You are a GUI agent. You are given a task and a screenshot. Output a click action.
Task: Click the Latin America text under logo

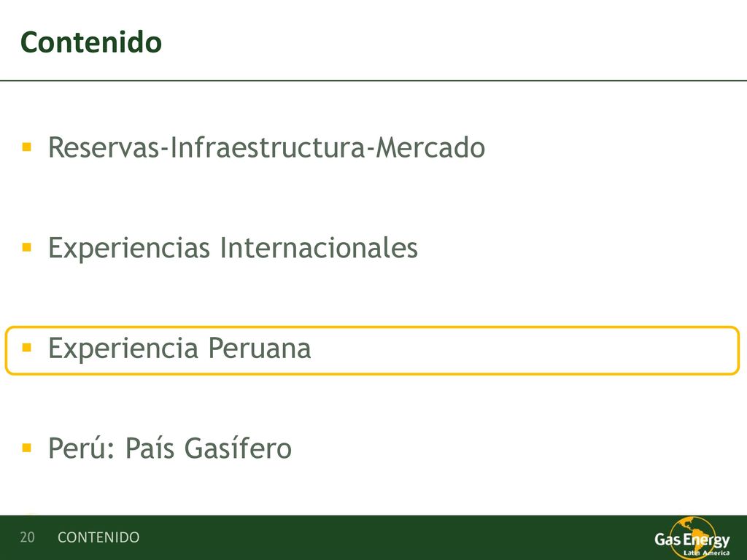coord(706,553)
